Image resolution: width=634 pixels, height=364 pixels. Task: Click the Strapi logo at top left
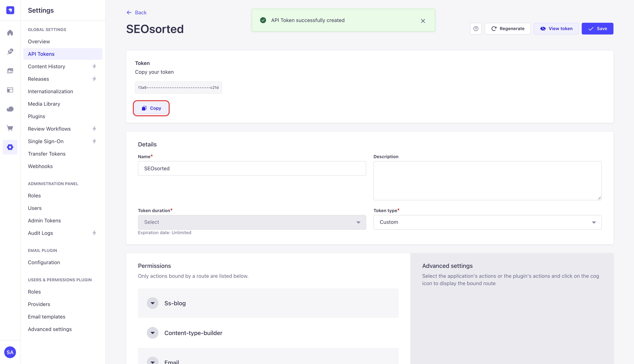(10, 10)
